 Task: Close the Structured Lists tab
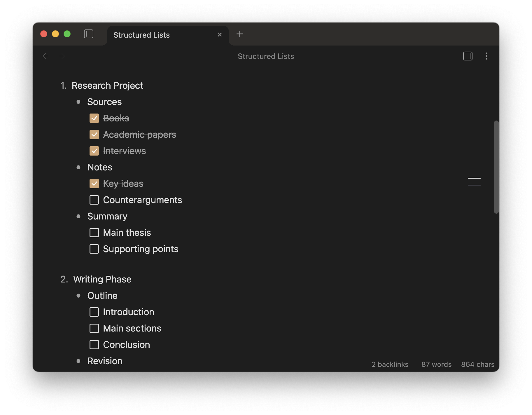[x=219, y=34]
